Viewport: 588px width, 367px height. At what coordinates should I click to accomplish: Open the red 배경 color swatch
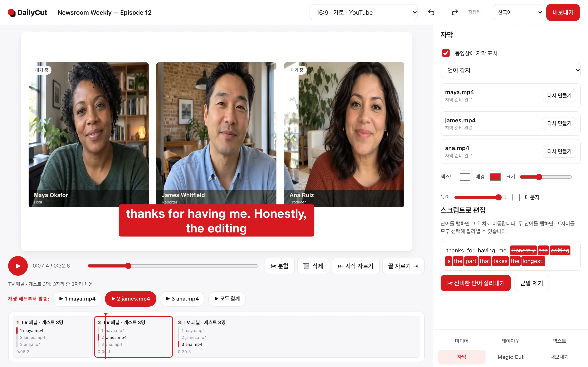495,177
